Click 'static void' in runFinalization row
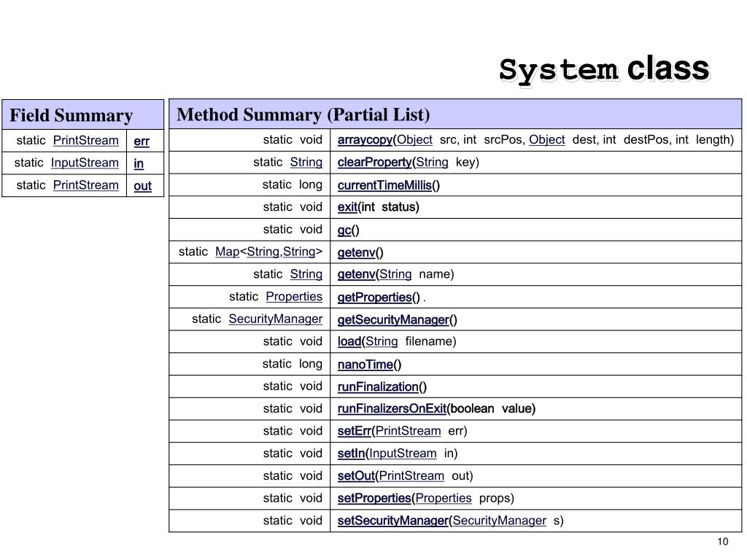Screen dimensions: 747x560 [x=293, y=386]
